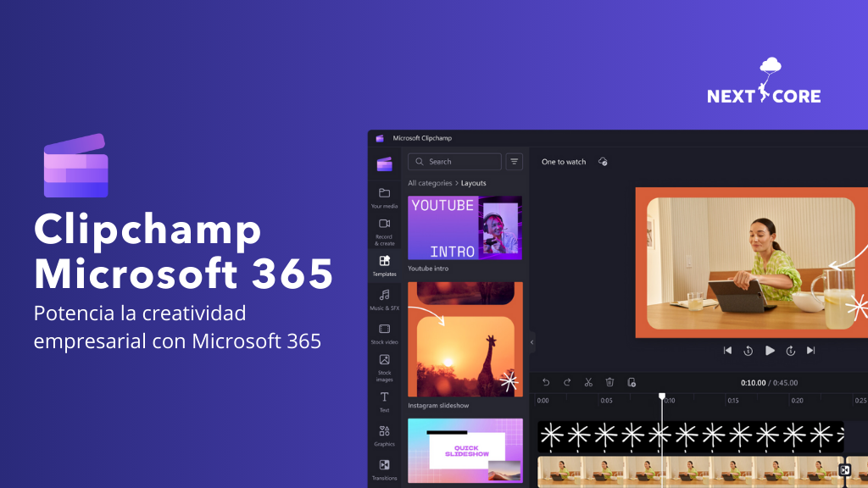The width and height of the screenshot is (868, 488).
Task: Open the Graphics panel
Action: (384, 435)
